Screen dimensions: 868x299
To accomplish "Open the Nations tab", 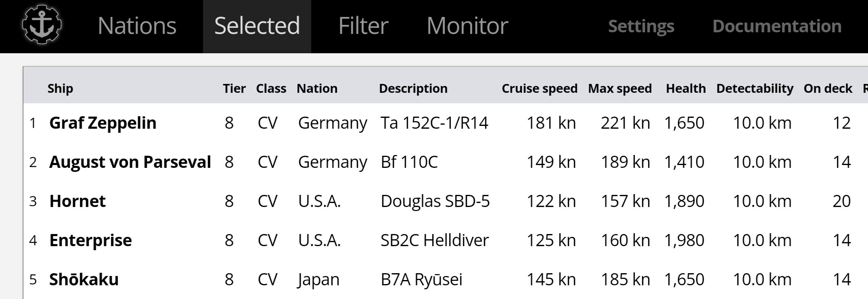I will (x=137, y=26).
